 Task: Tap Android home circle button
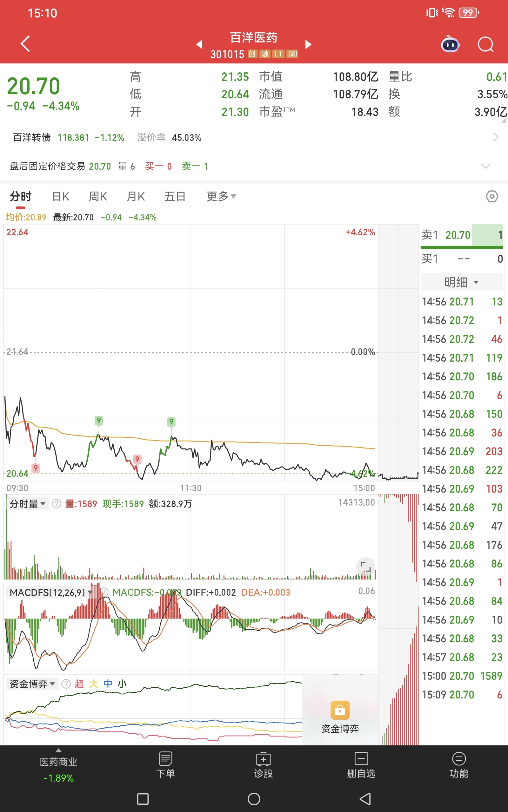[x=254, y=799]
